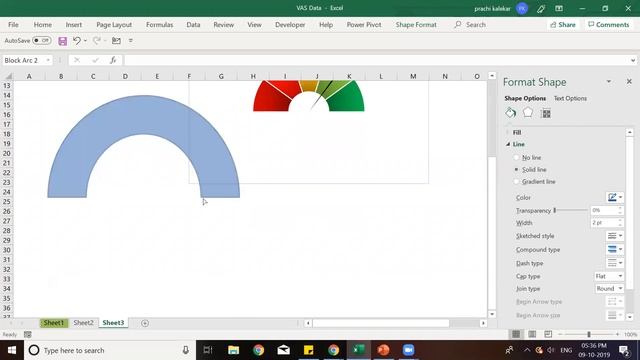The height and width of the screenshot is (360, 640).
Task: Click the greyed-out Redo arrow
Action: [97, 40]
